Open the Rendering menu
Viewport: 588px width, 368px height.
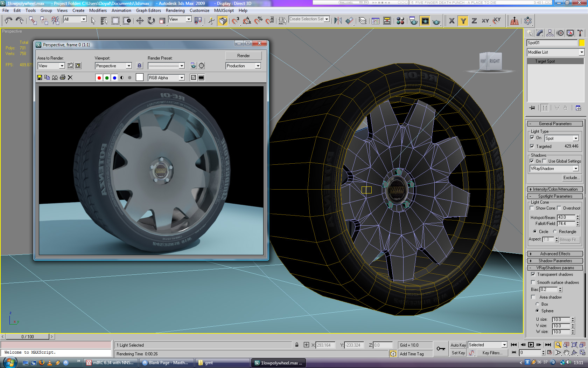(175, 11)
